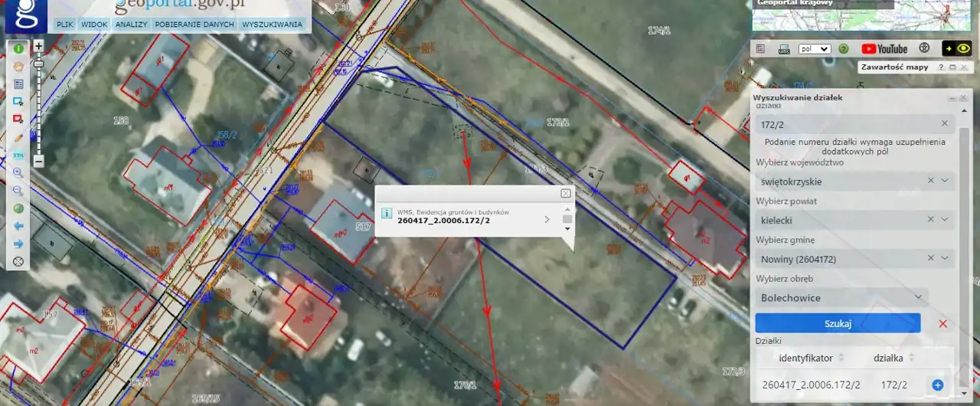Click the green info tool icon

pos(18,48)
